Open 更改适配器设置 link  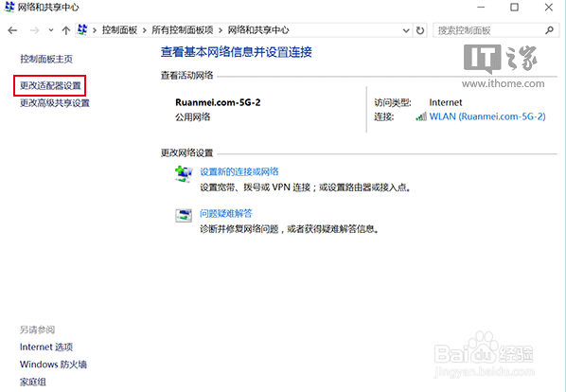(50, 86)
